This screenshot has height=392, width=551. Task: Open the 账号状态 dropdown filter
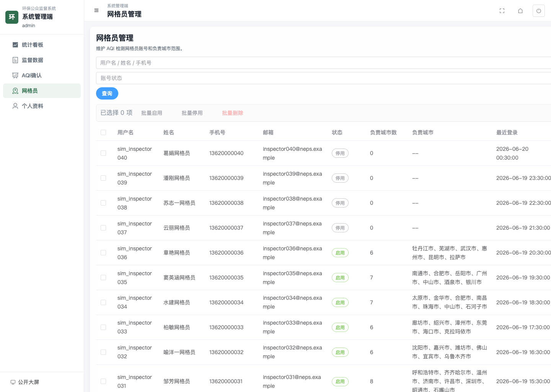323,78
